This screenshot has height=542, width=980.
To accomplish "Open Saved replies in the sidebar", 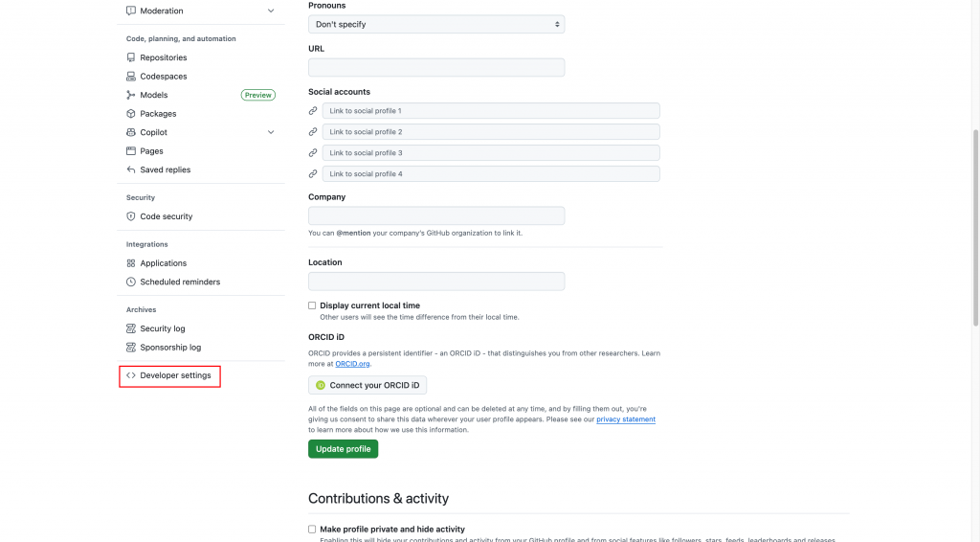I will click(x=165, y=169).
